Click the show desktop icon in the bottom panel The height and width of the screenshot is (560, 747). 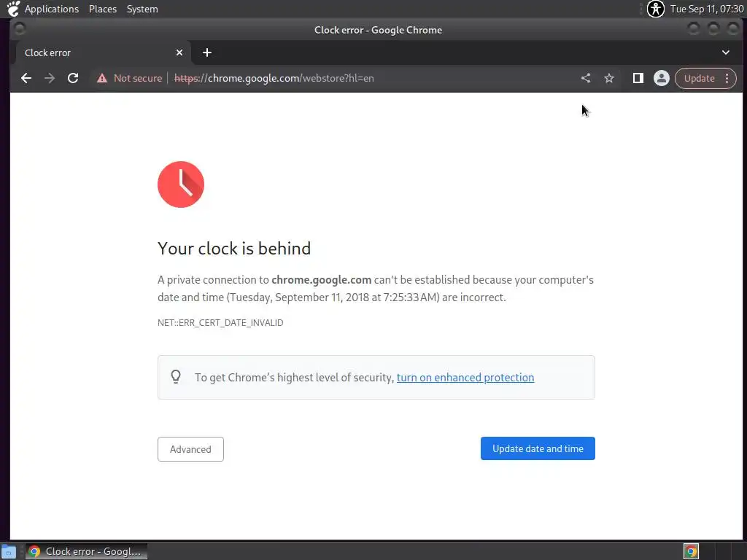pos(9,551)
